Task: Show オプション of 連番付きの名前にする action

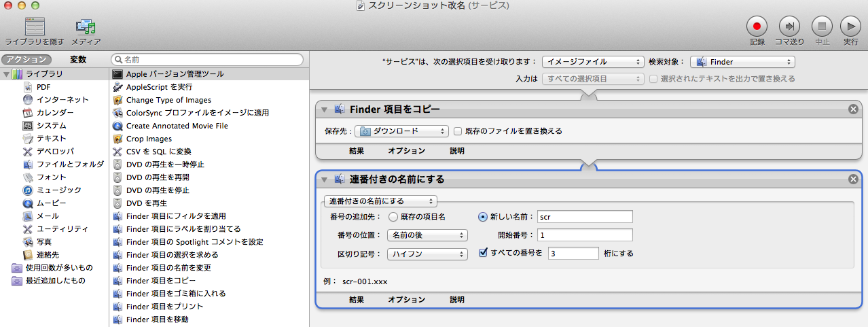Action: 407,300
